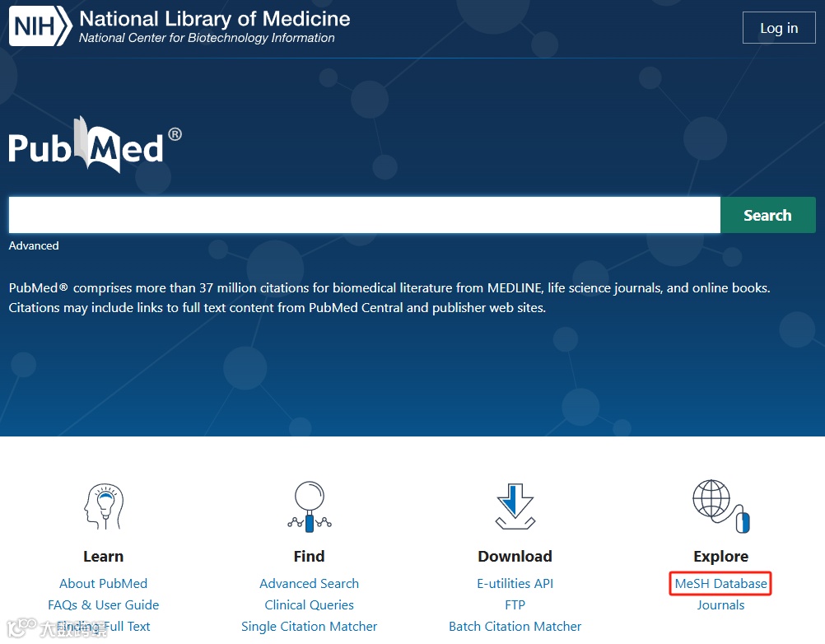Image resolution: width=825 pixels, height=644 pixels.
Task: Open the Single Citation Matcher link
Action: [x=310, y=627]
